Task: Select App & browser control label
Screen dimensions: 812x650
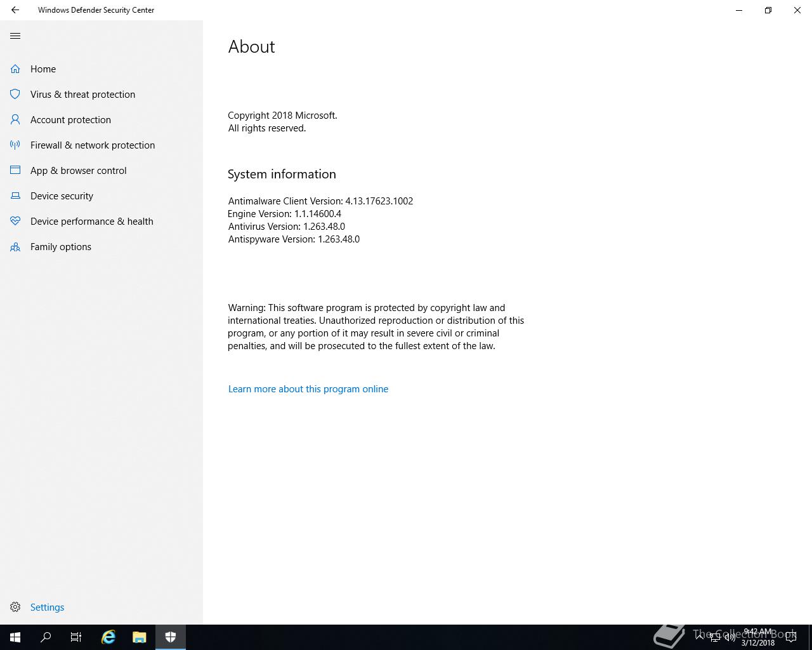Action: click(78, 170)
